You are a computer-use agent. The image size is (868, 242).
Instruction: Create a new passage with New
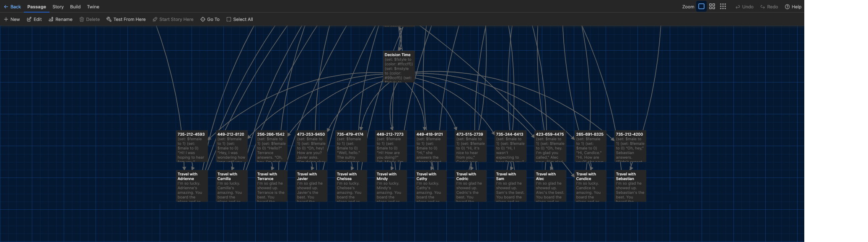[x=12, y=19]
